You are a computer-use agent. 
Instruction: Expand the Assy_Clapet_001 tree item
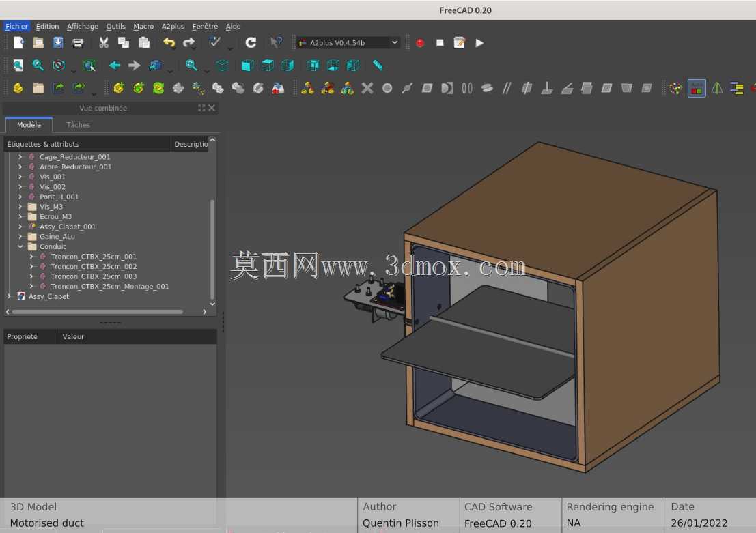tap(20, 227)
